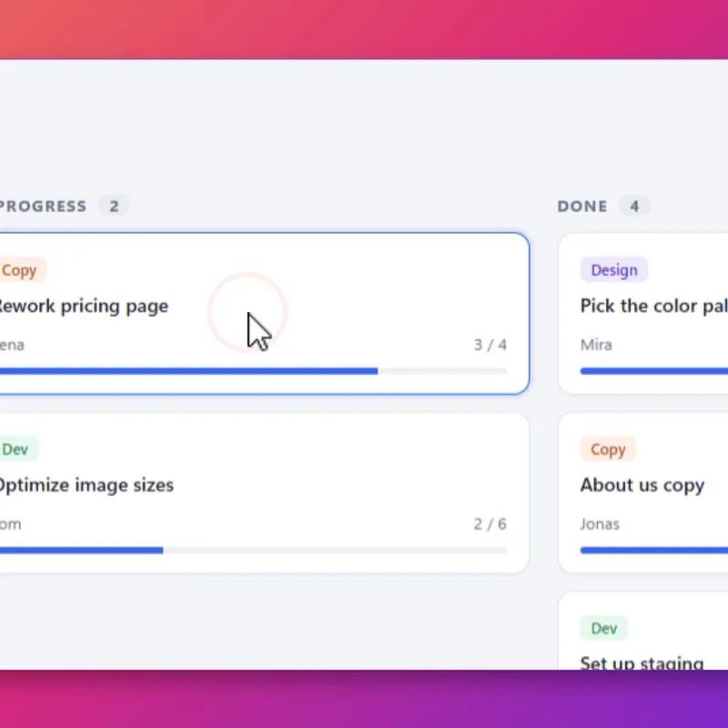Select the In Progress column count badge 2
This screenshot has height=728, width=728.
tap(115, 206)
